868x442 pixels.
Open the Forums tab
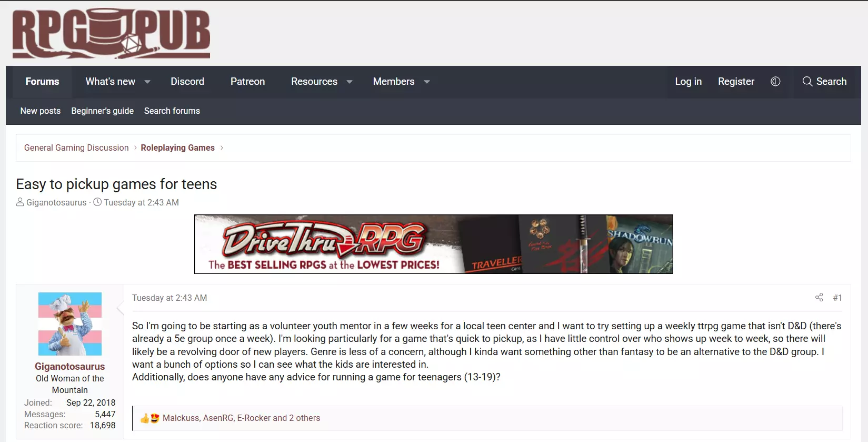click(x=42, y=82)
